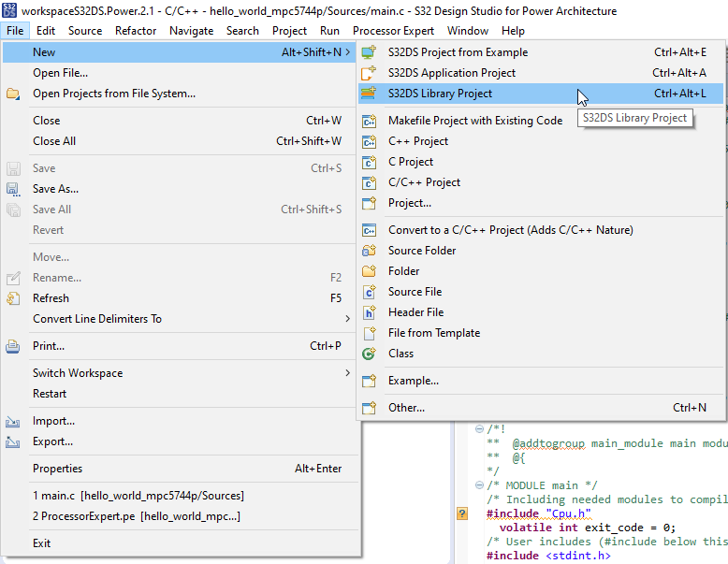The width and height of the screenshot is (728, 564).
Task: Click the Convert to a C/C++ Project icon
Action: click(369, 230)
